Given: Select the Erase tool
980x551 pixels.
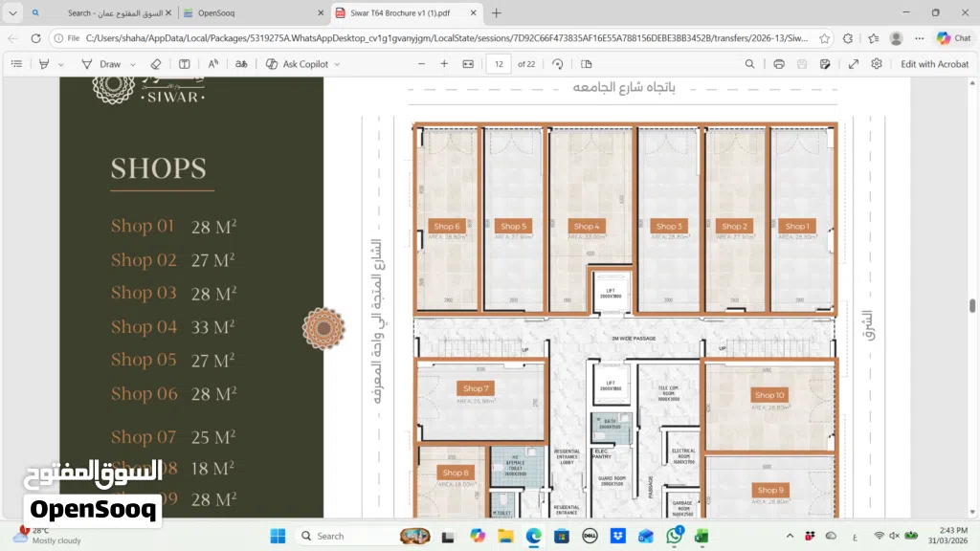Looking at the screenshot, I should pos(156,64).
